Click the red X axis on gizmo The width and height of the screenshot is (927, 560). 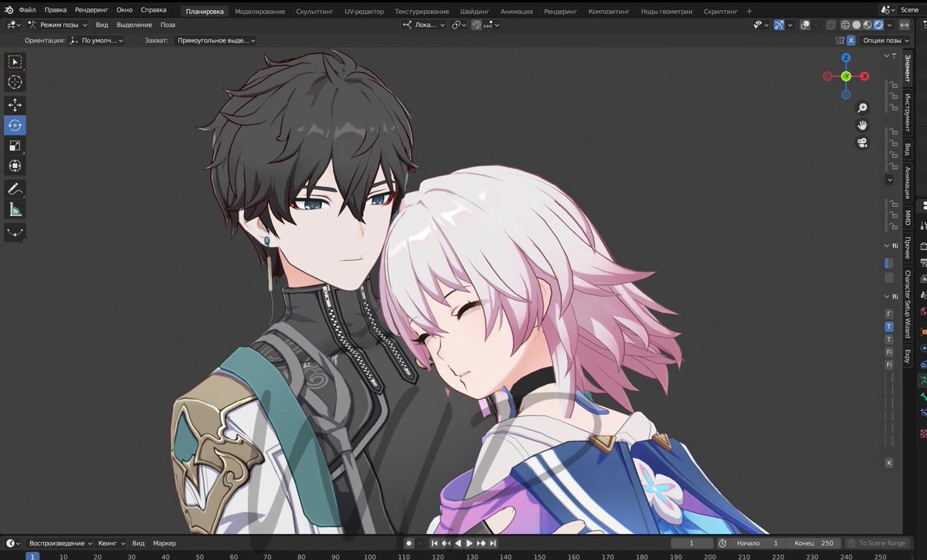pyautogui.click(x=864, y=76)
